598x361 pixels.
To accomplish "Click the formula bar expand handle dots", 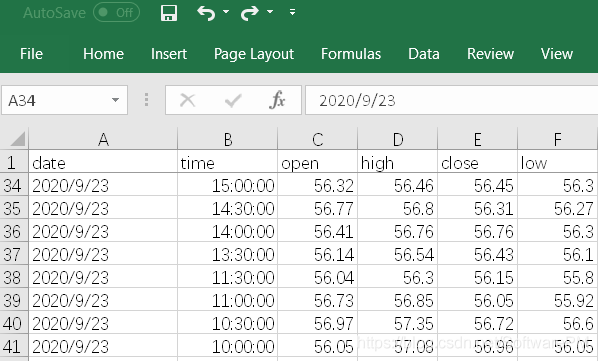I will pyautogui.click(x=146, y=100).
